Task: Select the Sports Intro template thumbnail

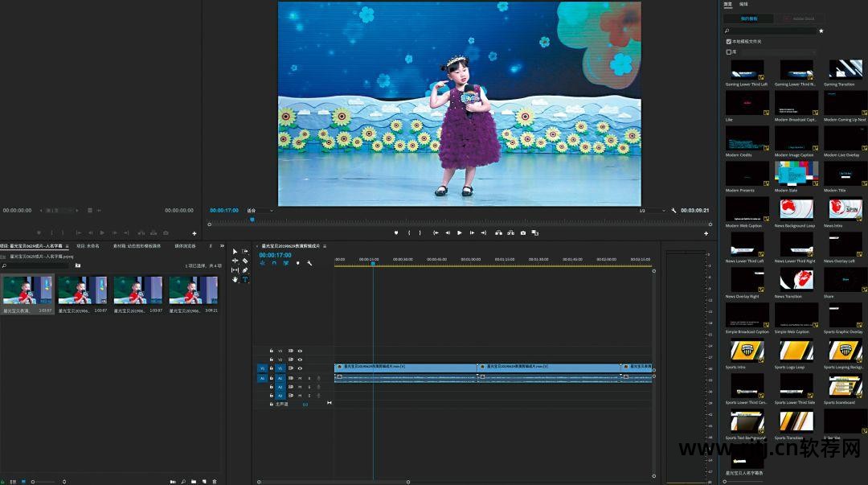Action: click(x=747, y=351)
